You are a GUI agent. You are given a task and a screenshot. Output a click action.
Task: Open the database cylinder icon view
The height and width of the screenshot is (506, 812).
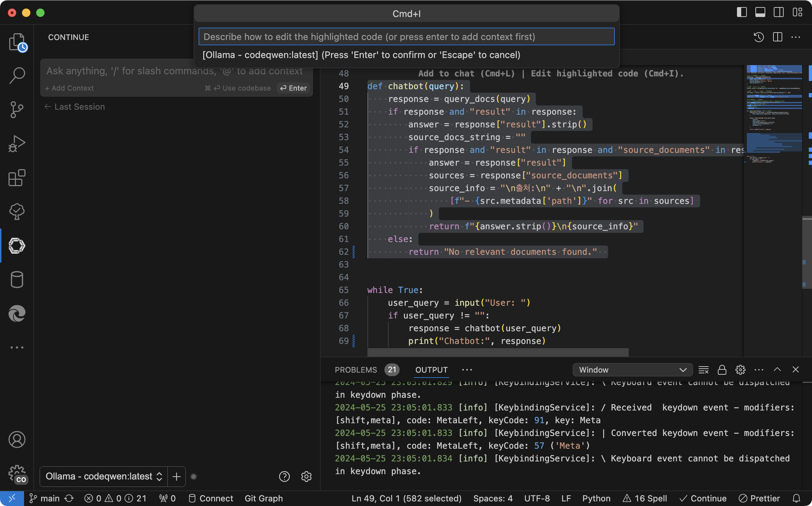click(17, 280)
